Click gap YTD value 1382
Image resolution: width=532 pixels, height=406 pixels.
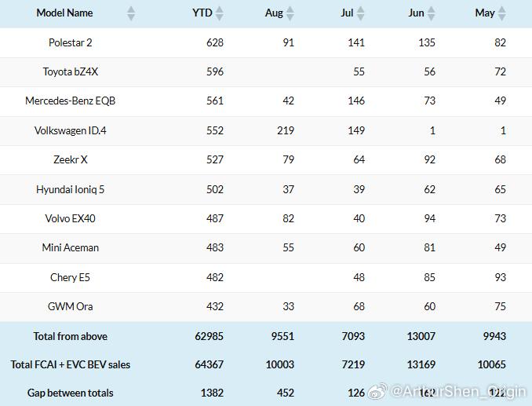tap(212, 393)
